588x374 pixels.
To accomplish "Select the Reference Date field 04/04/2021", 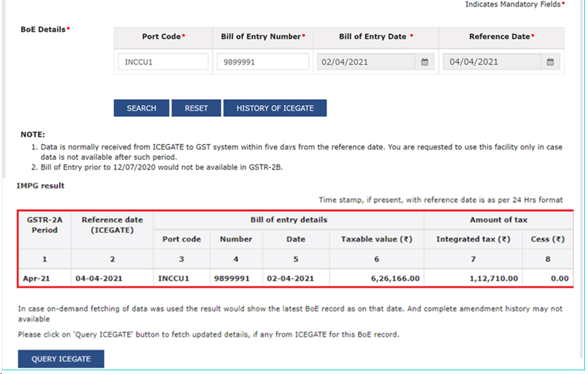I will tap(492, 62).
